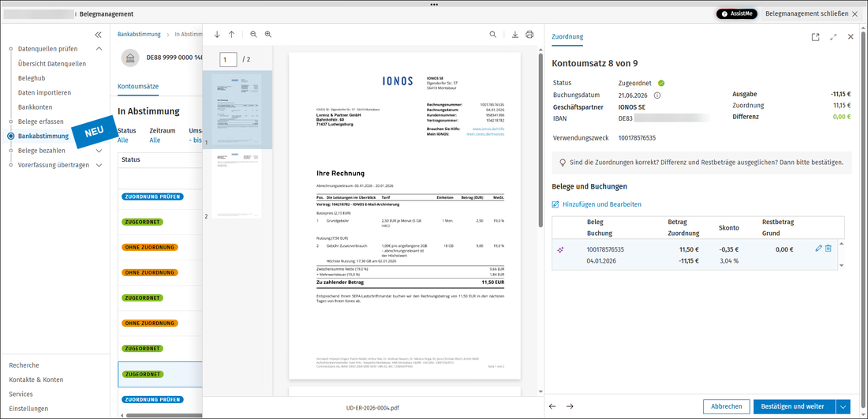
Task: Expand Belege bezahlen section
Action: point(99,151)
